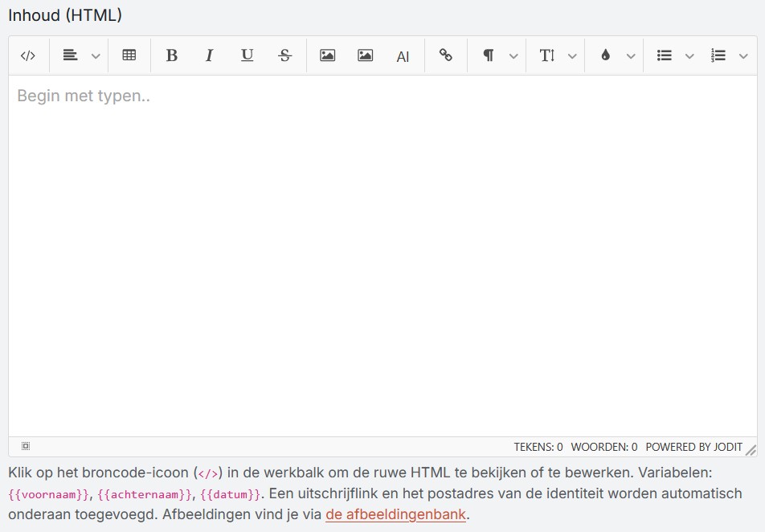Click 'WOORDEN: 0' word counter
765x532 pixels.
[x=604, y=447]
